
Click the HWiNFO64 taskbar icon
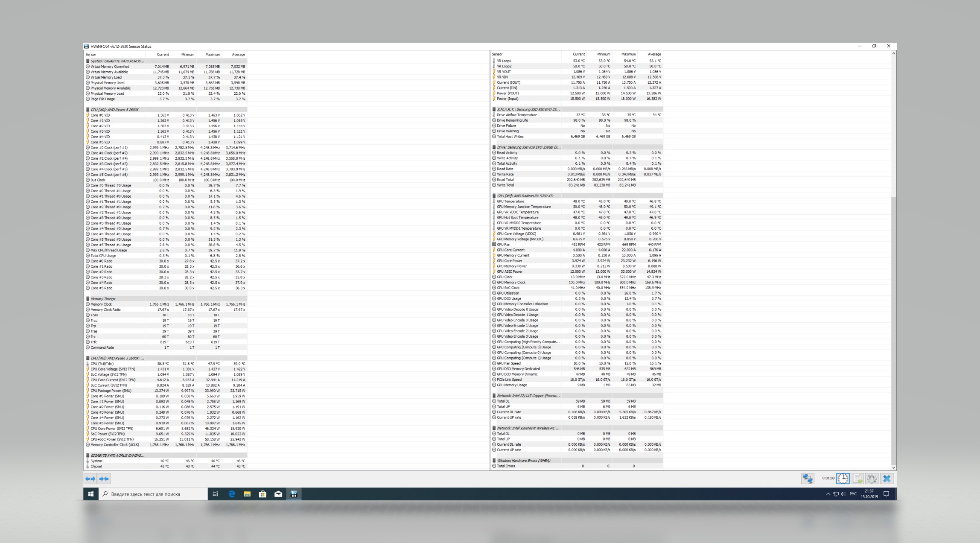(294, 494)
